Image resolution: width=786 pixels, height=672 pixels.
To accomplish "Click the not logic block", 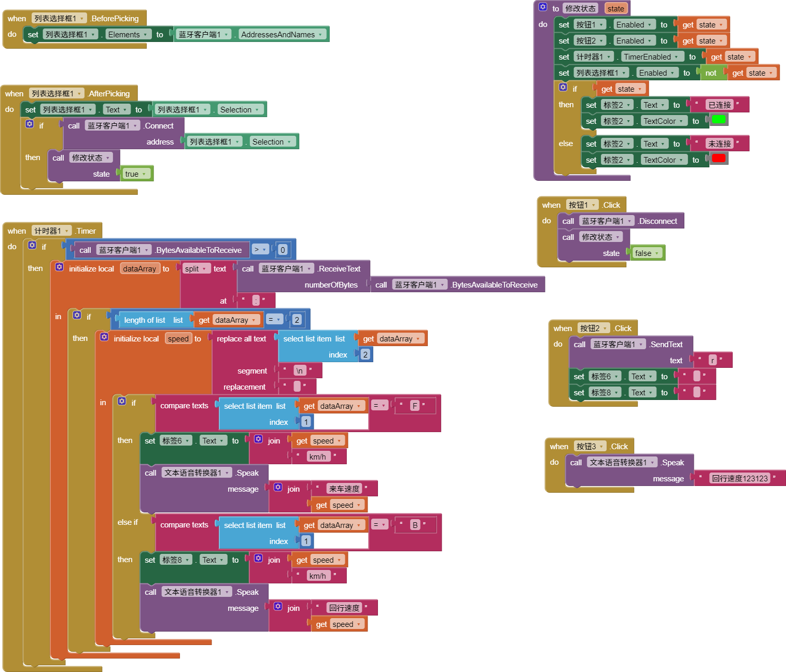I will pyautogui.click(x=710, y=73).
